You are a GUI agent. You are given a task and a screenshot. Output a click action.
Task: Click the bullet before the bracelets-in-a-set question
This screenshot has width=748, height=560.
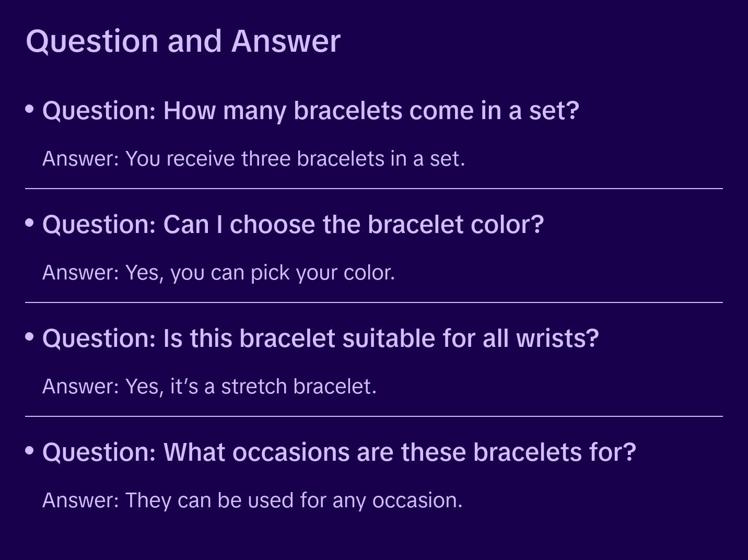pyautogui.click(x=30, y=109)
